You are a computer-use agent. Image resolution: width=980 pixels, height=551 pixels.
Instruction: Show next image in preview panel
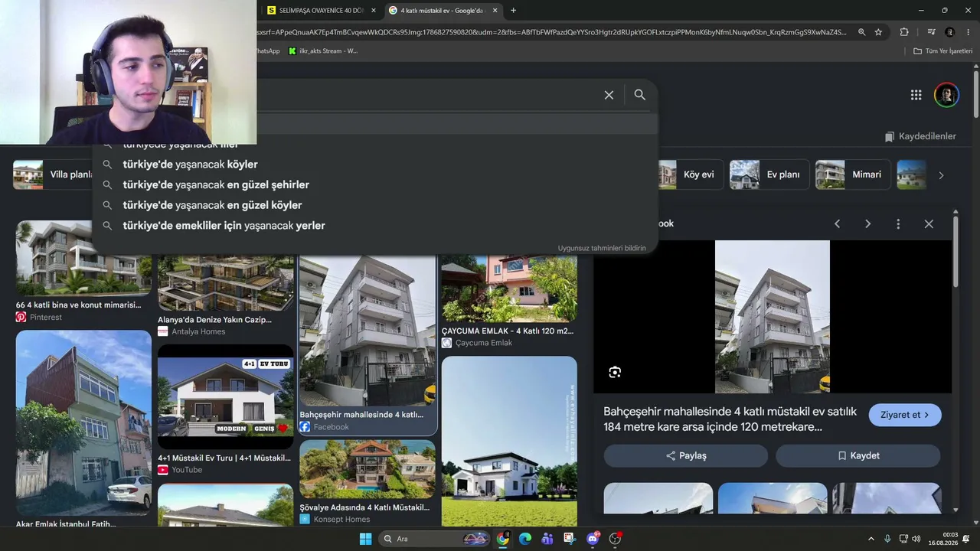[x=867, y=223]
